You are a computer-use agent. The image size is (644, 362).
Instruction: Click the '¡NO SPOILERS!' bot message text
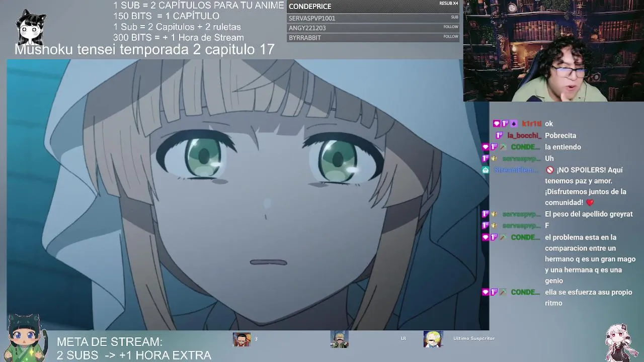pos(586,186)
